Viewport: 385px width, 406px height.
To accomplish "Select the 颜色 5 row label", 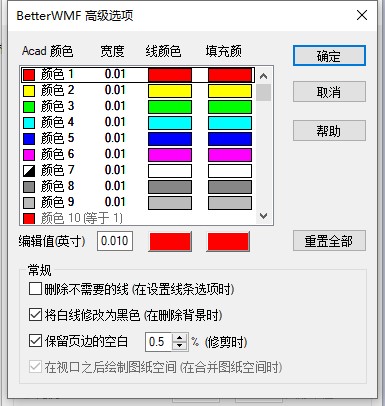I will tap(57, 138).
